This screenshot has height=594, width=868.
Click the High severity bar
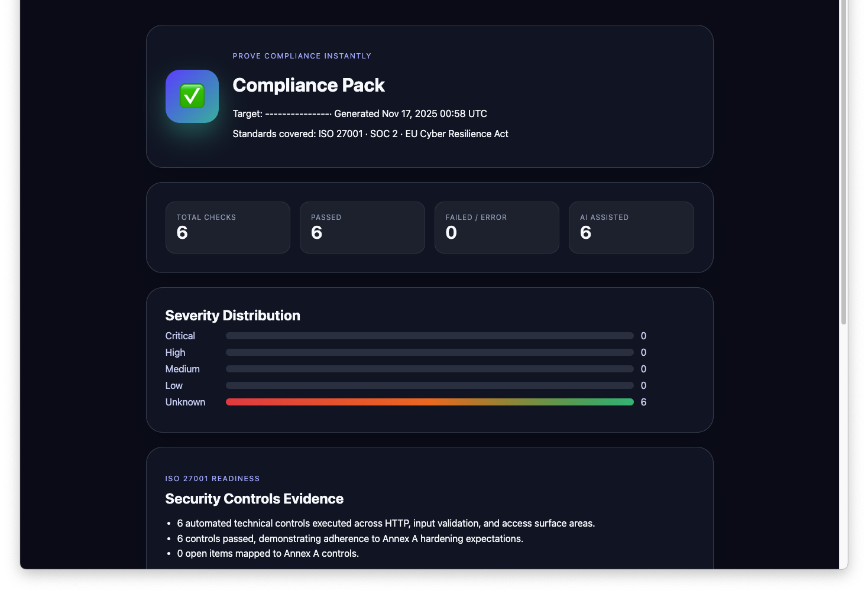coord(429,352)
